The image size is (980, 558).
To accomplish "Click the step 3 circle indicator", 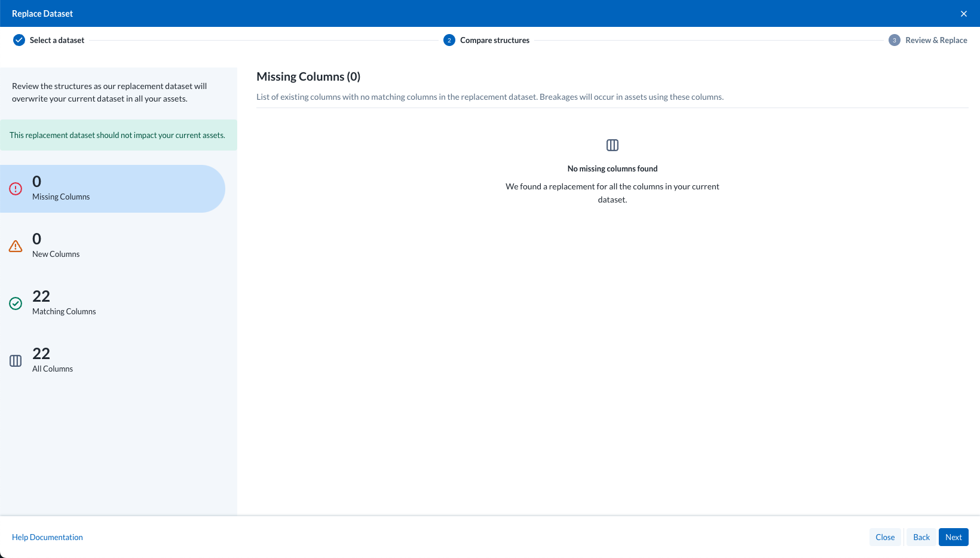I will (x=895, y=40).
